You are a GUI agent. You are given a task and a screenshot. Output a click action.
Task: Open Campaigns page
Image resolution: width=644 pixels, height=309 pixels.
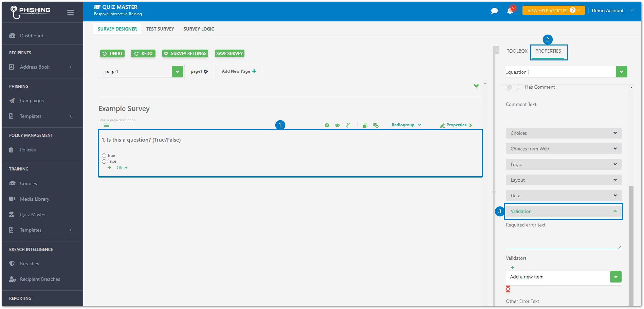pos(32,101)
